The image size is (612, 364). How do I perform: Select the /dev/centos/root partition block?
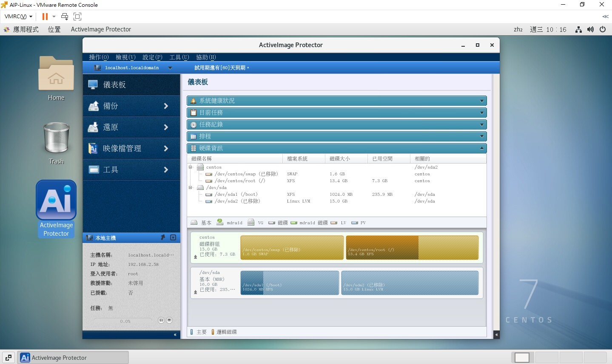[x=412, y=248]
